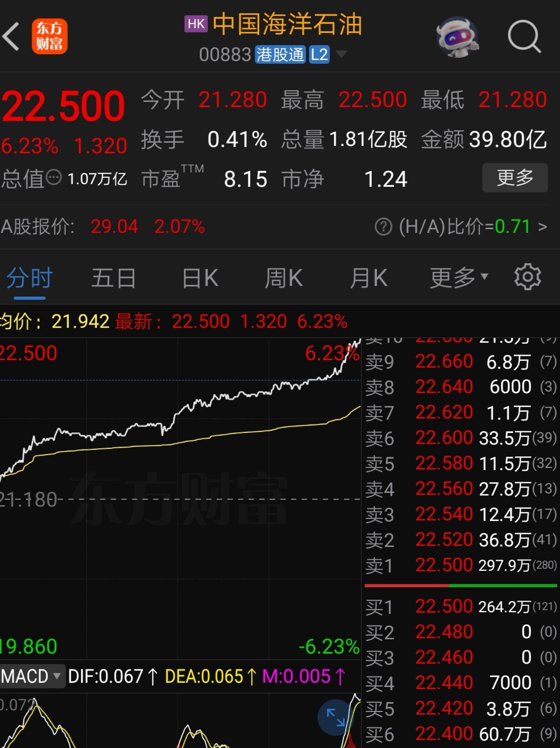Select the 卖3 22.540 order row
The width and height of the screenshot is (560, 748).
461,515
